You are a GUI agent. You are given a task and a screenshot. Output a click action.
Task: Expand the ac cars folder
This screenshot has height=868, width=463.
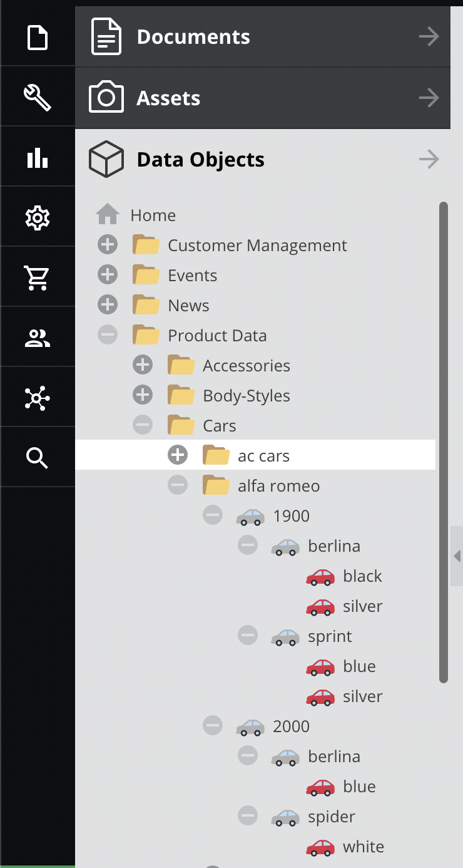[x=178, y=456]
